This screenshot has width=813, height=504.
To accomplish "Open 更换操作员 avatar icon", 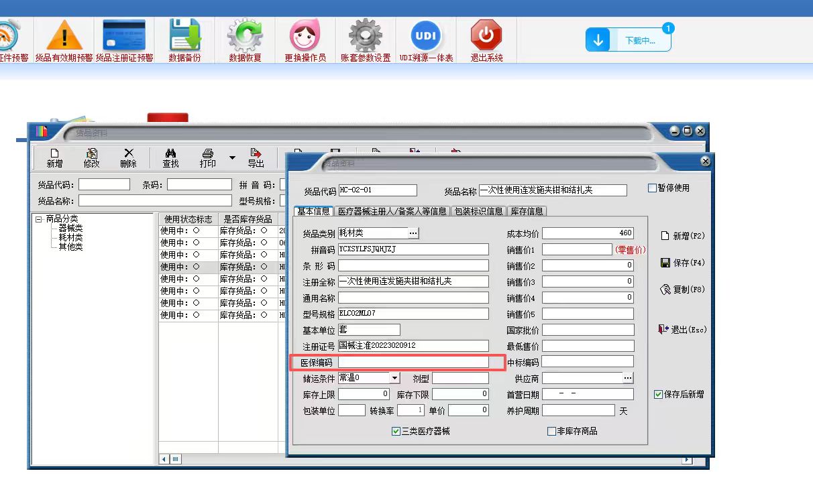I will [x=305, y=35].
